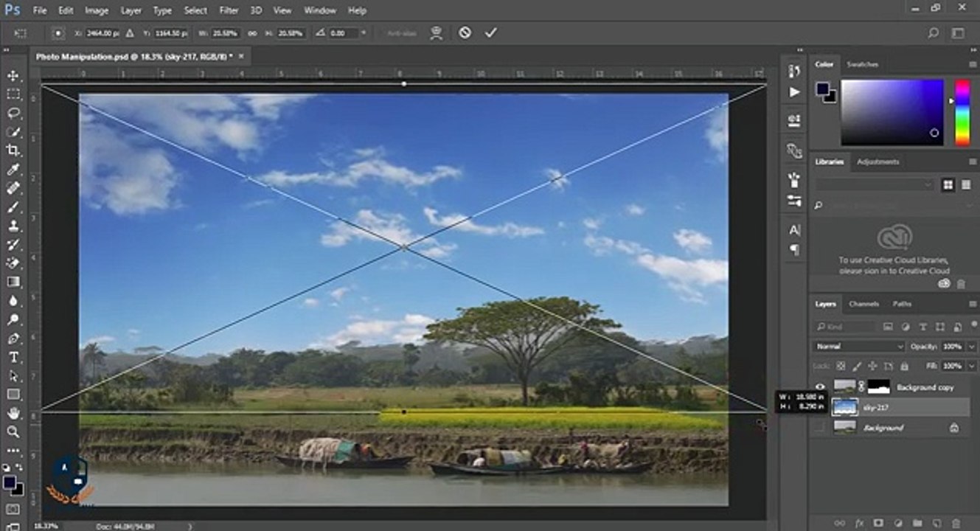
Task: Select the Move tool
Action: pos(13,75)
